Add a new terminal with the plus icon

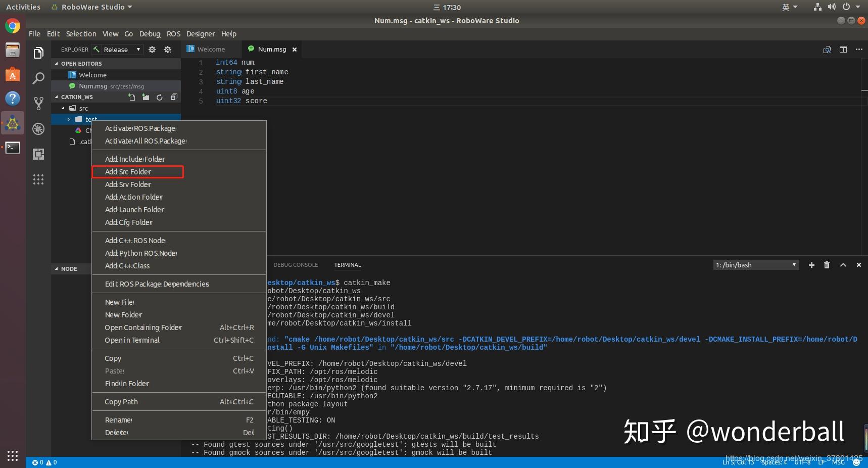point(811,265)
